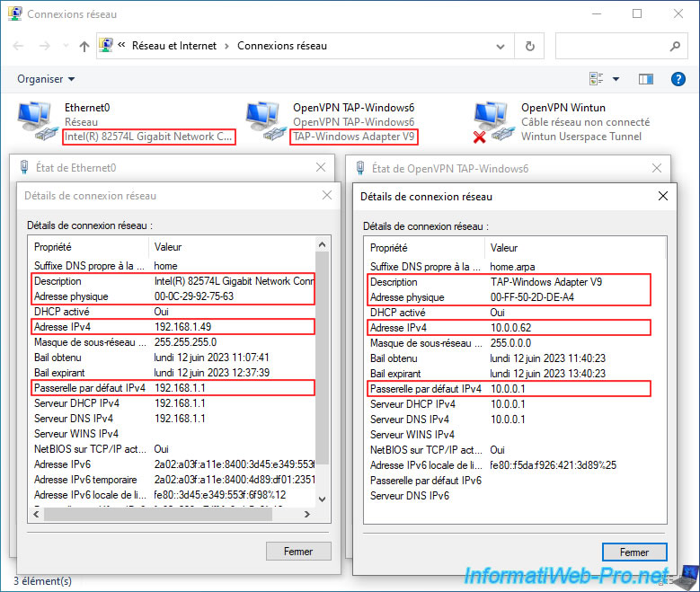700x592 pixels.
Task: Click État de OpenVPN TAP-Windows6 title icon
Action: (360, 168)
